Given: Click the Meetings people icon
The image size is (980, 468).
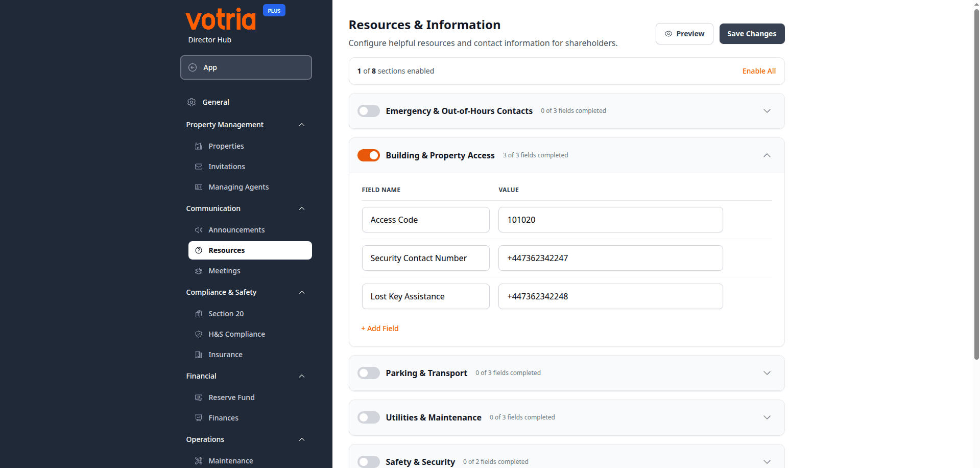Looking at the screenshot, I should click(199, 271).
